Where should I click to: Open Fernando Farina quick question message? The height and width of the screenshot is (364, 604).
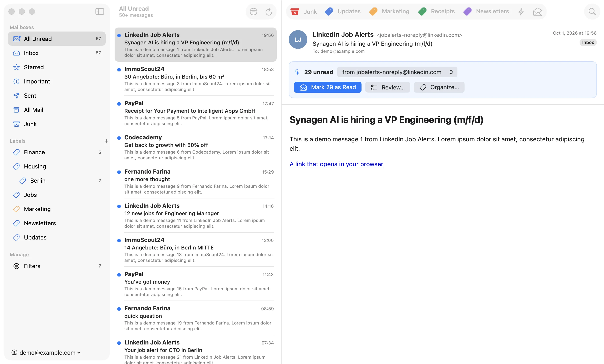(196, 318)
